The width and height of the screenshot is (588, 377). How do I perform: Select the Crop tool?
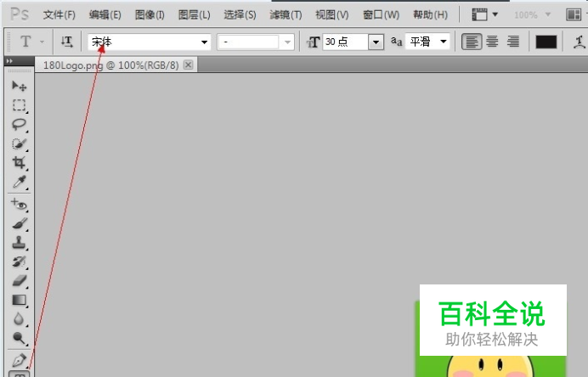(19, 163)
